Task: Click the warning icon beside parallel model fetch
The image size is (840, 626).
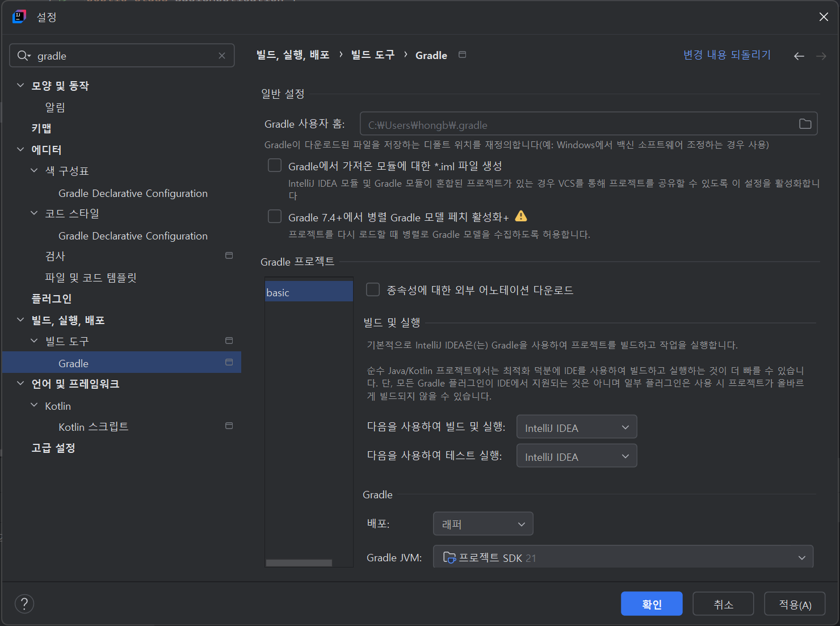Action: click(x=521, y=216)
